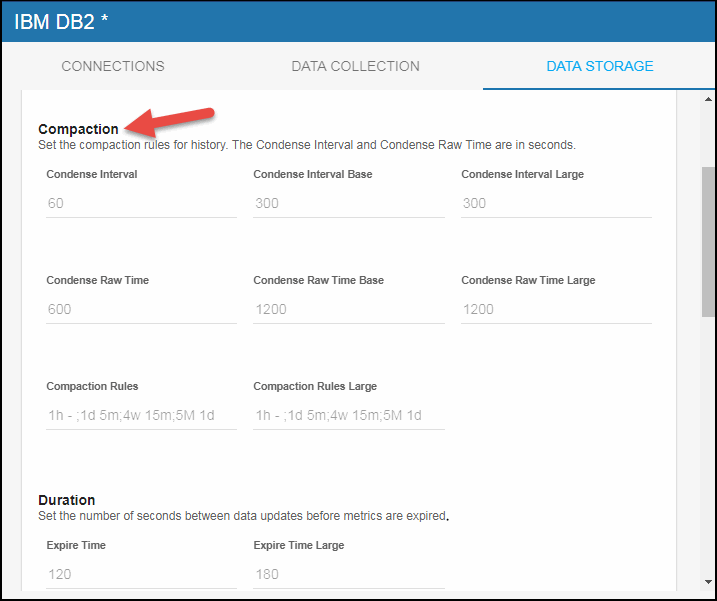Image resolution: width=717 pixels, height=601 pixels.
Task: Focus the Condense Raw Time Large field
Action: [x=556, y=309]
